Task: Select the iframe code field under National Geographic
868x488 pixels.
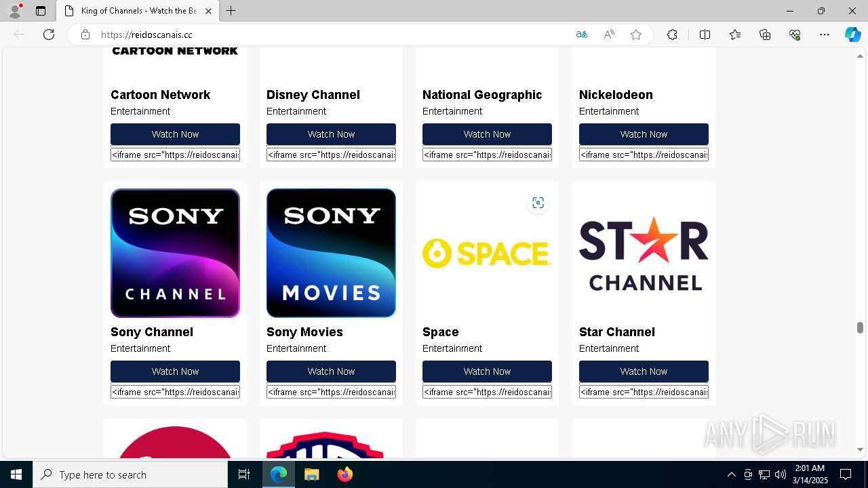Action: point(487,155)
